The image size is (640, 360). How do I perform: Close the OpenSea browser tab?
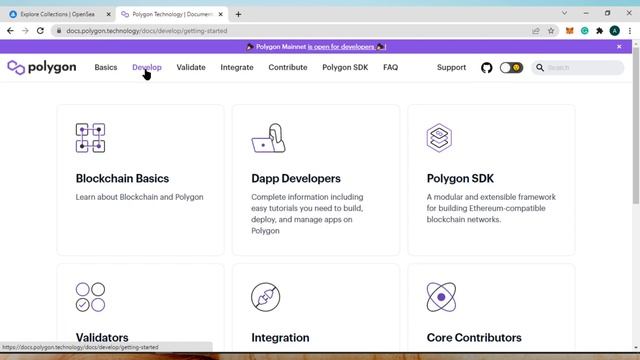click(x=109, y=14)
